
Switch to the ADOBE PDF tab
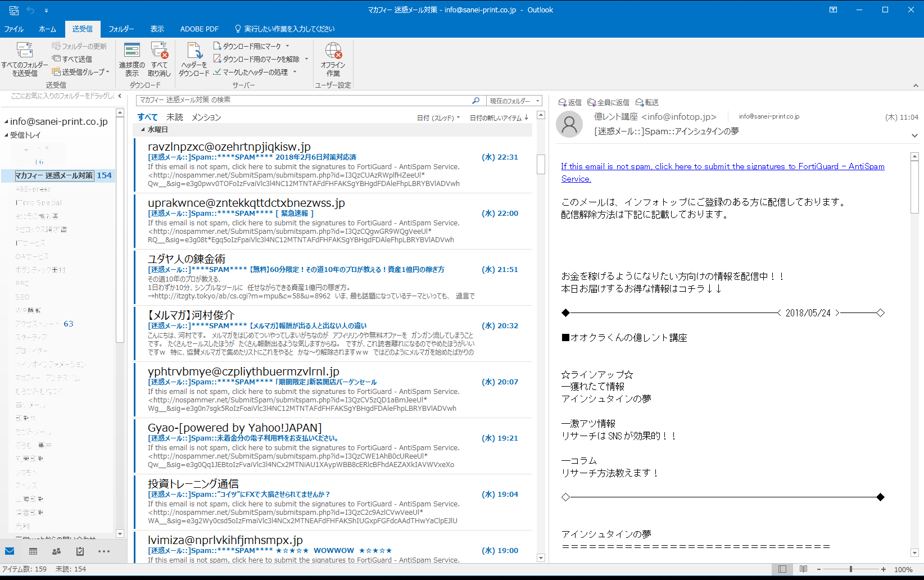coord(200,29)
